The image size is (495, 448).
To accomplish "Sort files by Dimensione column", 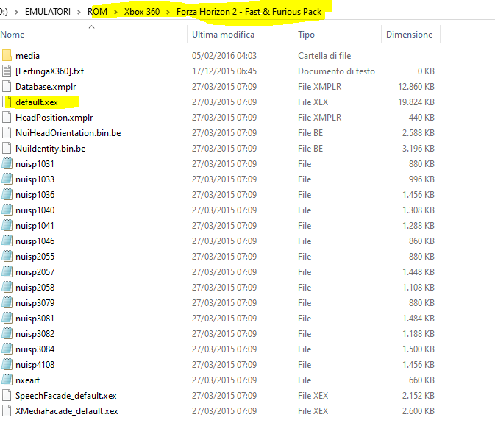I will click(409, 35).
